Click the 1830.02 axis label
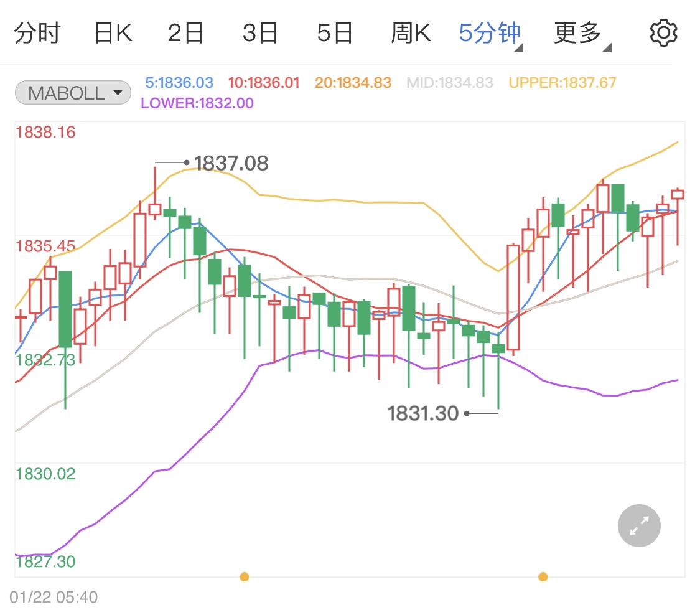This screenshot has height=615, width=700. 45,474
